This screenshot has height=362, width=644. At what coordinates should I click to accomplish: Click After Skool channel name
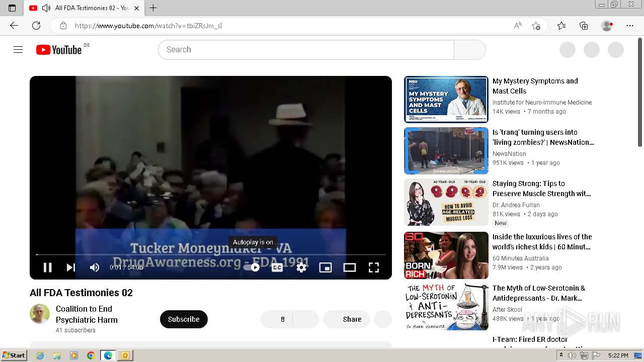pos(507,310)
